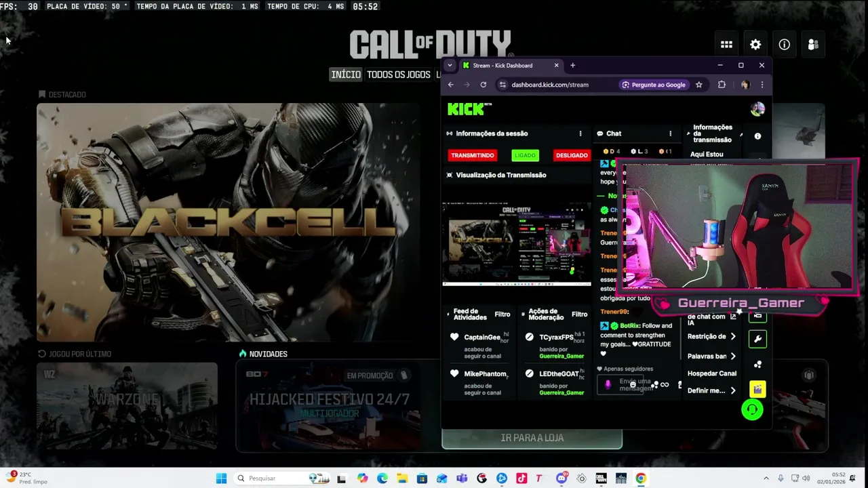Open the wrench tools icon in the Kick sidebar
Screen dimensions: 868x488
(757, 339)
